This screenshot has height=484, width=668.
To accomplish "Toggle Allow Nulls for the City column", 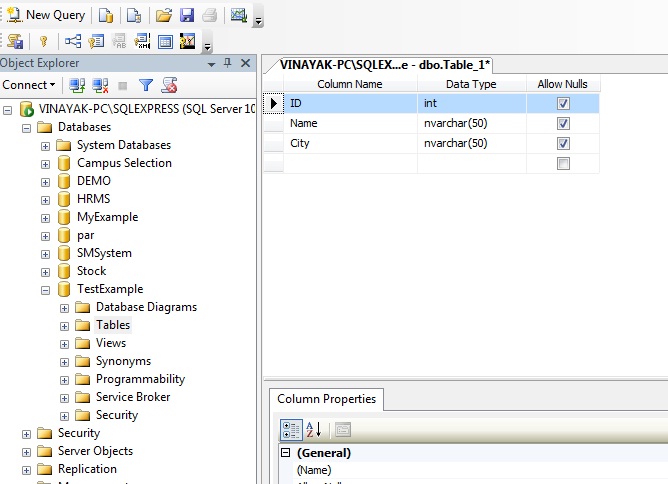I will [563, 143].
